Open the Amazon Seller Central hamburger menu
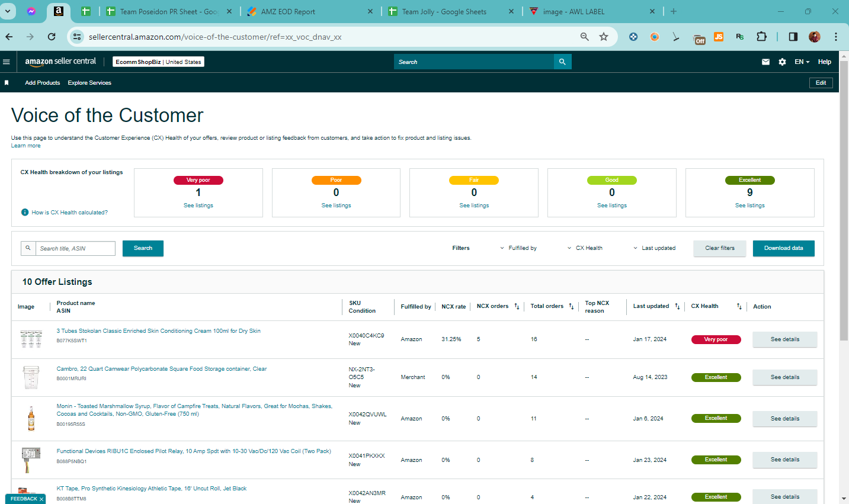 click(x=7, y=62)
